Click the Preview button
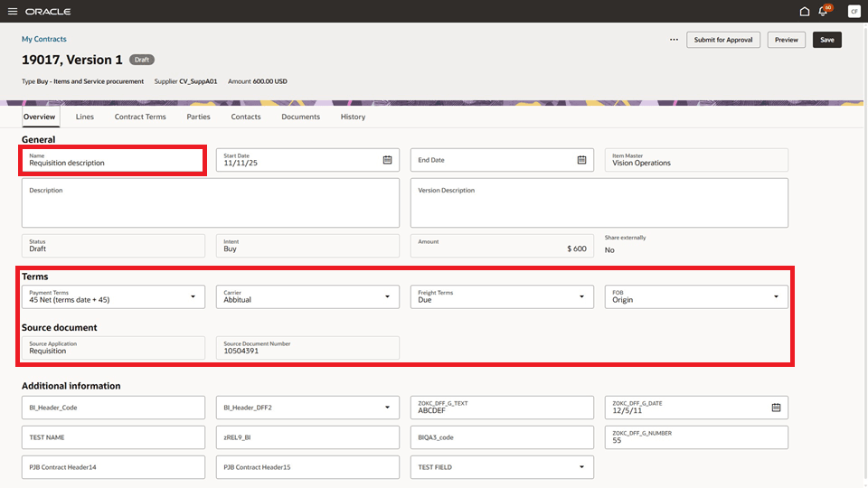Image resolution: width=868 pixels, height=488 pixels. pyautogui.click(x=786, y=40)
